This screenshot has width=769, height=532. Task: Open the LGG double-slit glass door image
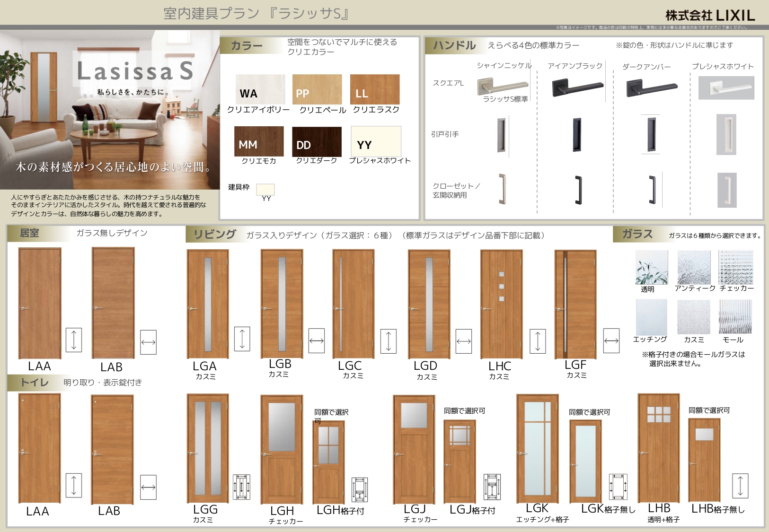[x=208, y=448]
